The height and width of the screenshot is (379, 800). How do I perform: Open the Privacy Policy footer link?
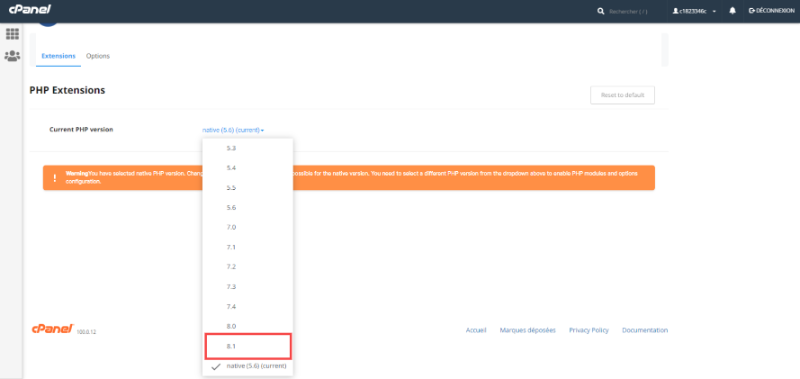coord(589,330)
